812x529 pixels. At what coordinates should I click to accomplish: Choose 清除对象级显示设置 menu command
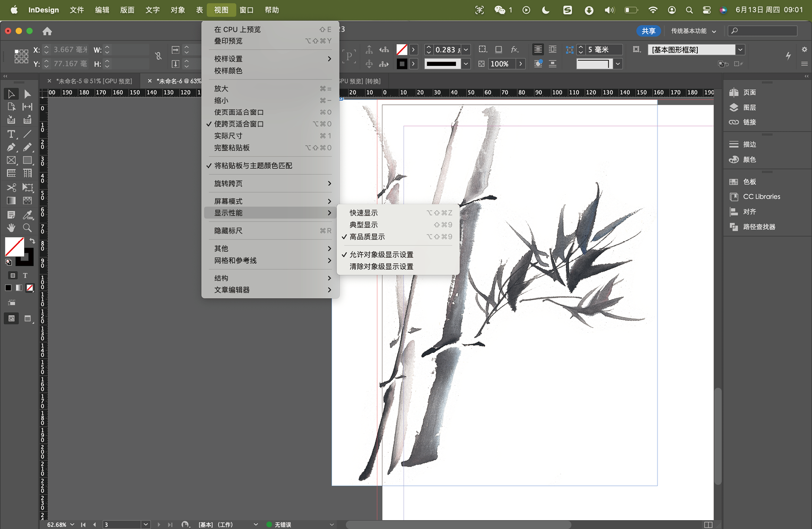[381, 266]
